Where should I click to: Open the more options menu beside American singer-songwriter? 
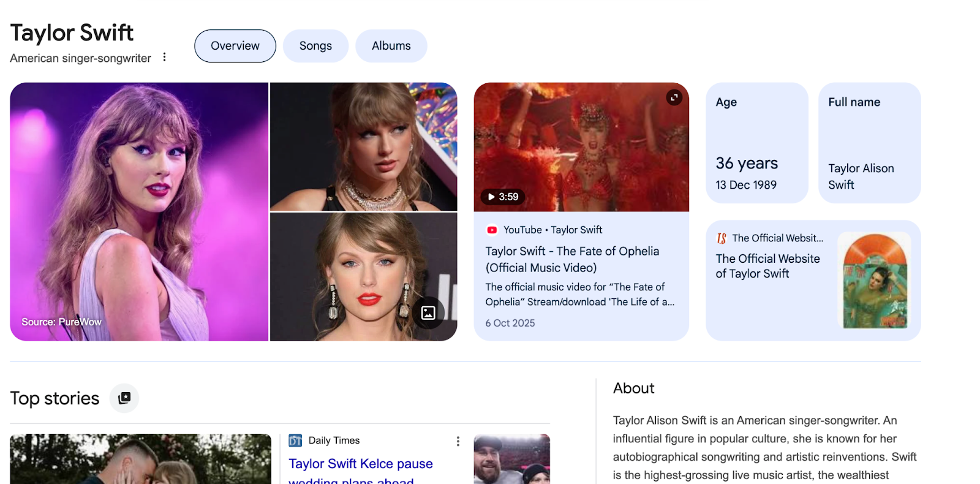164,57
